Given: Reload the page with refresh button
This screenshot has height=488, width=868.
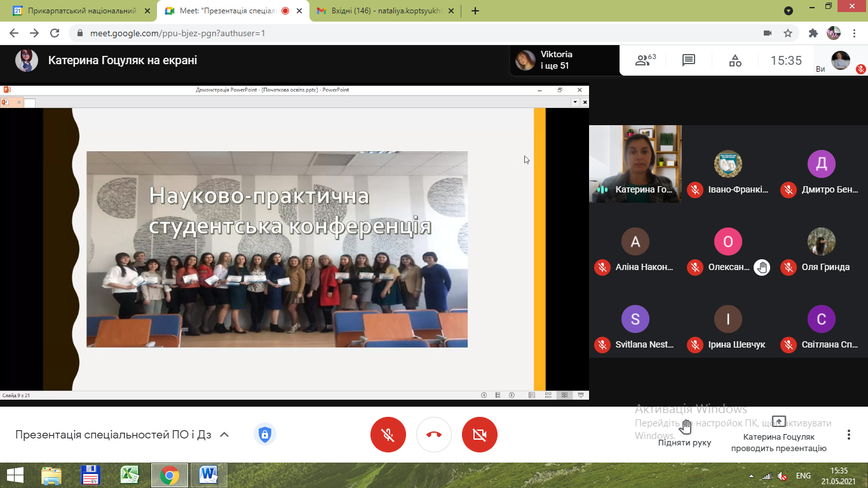Looking at the screenshot, I should [55, 33].
